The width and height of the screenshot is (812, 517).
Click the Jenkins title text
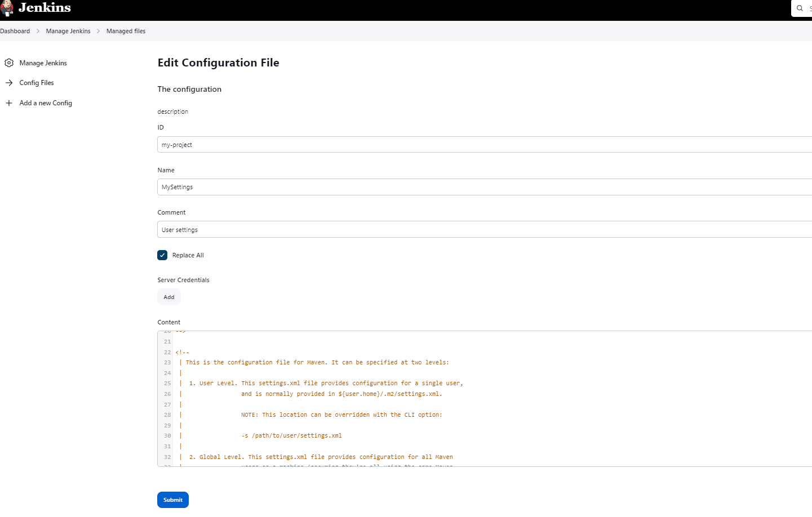pyautogui.click(x=45, y=8)
